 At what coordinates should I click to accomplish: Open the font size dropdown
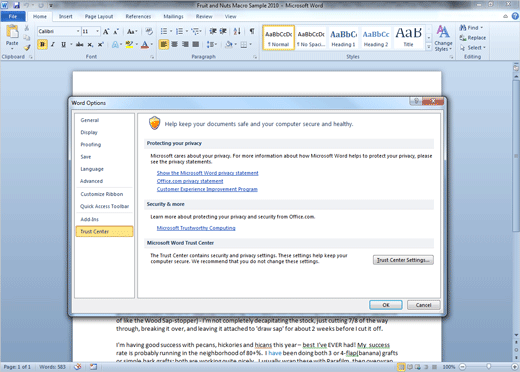[97, 31]
